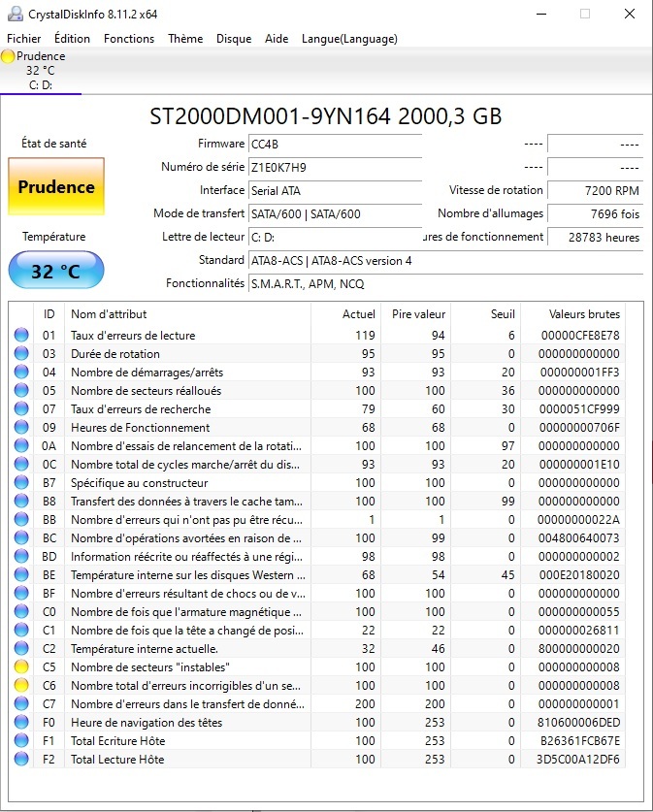This screenshot has width=653, height=812.
Task: Click the blue status icon for attribute 0C
Action: coord(21,464)
